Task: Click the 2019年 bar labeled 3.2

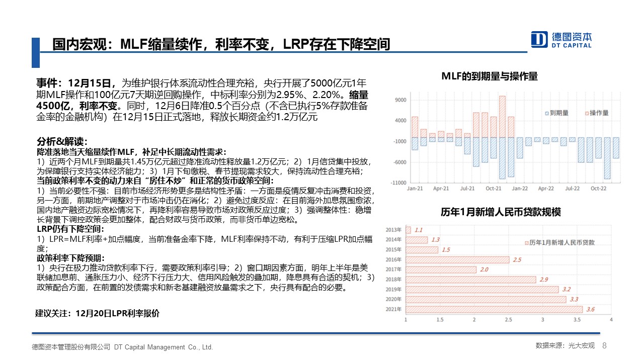Action: pos(482,289)
